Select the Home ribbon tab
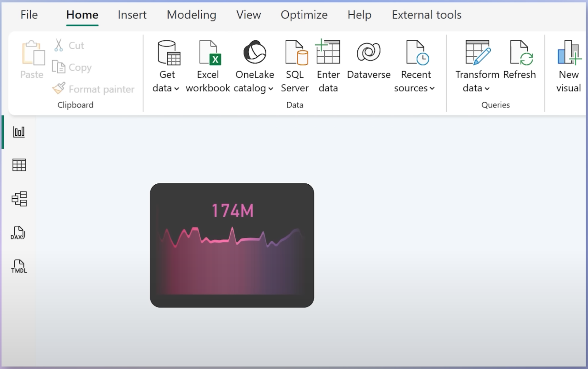Screen dimensions: 588x369 [82, 15]
